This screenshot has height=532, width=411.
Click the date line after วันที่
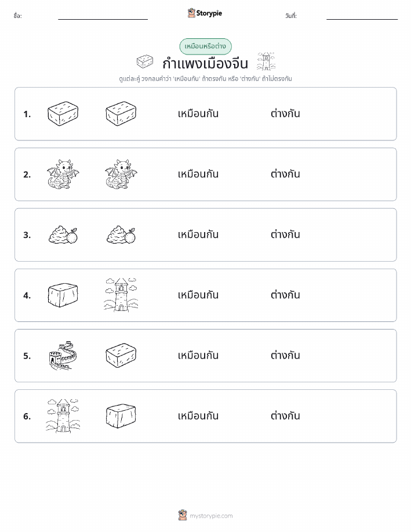[362, 19]
